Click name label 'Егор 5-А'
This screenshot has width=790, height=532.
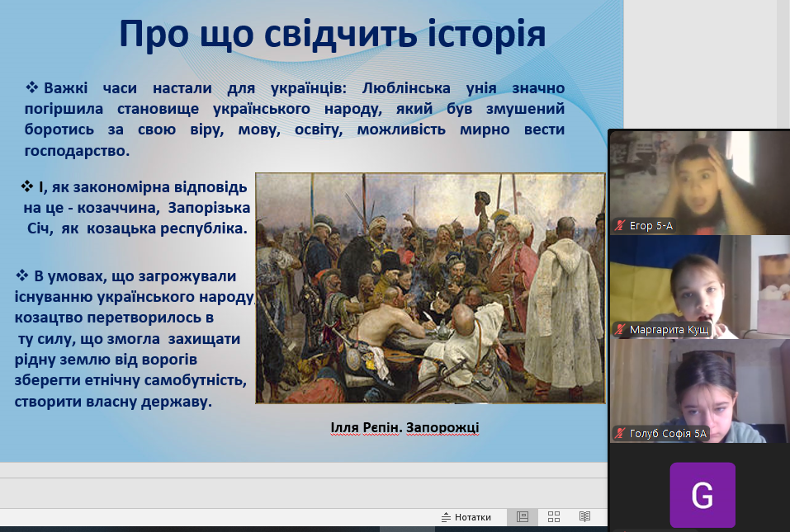(651, 225)
